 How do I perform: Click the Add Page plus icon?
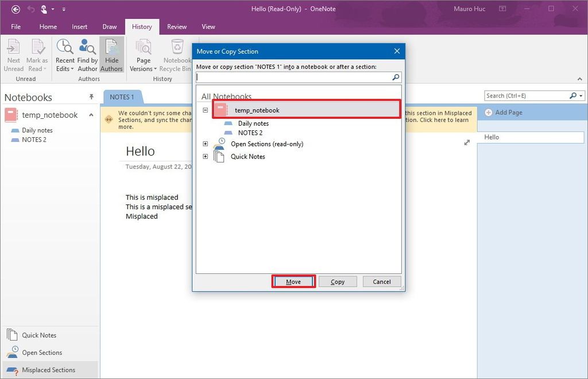(488, 113)
